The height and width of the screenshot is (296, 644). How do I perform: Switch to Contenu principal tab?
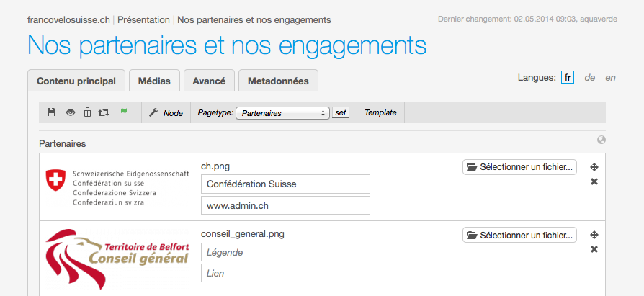pos(76,81)
